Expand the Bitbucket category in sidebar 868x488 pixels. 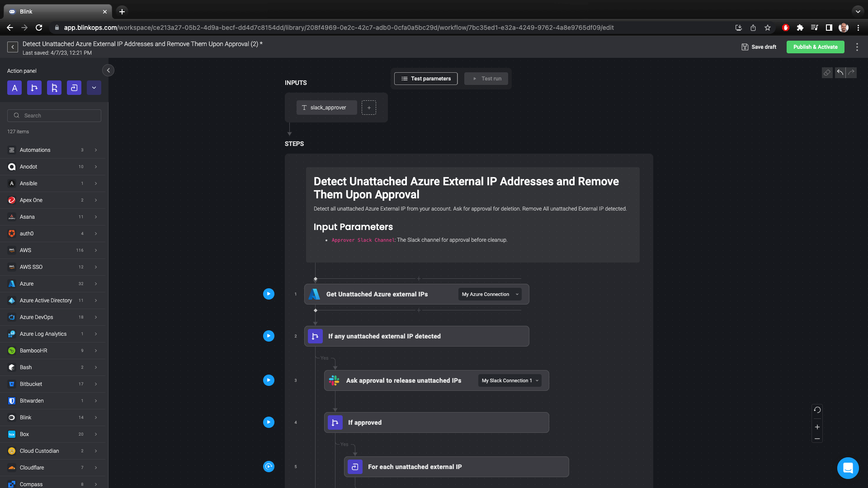coord(95,384)
